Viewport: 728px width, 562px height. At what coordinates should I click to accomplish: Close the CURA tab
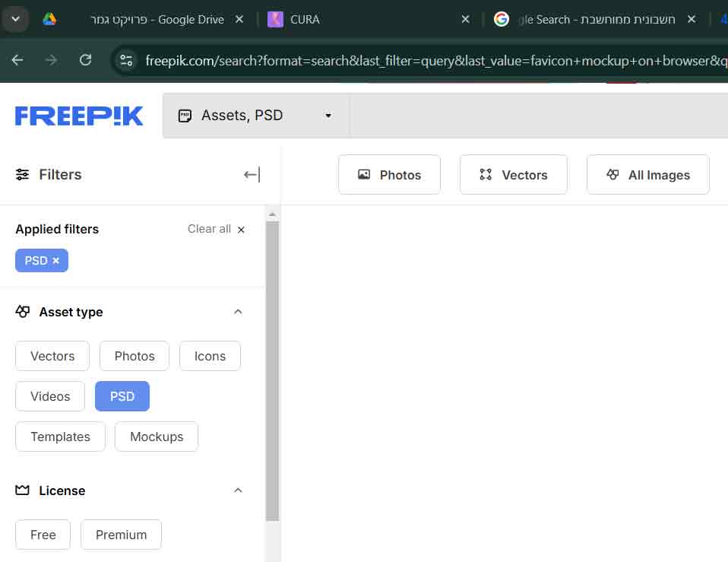pos(465,19)
